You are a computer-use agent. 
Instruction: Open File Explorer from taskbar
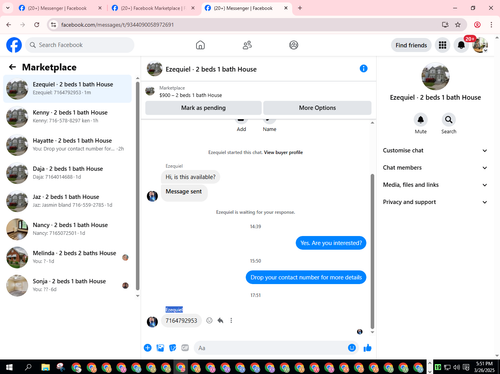pos(45,367)
